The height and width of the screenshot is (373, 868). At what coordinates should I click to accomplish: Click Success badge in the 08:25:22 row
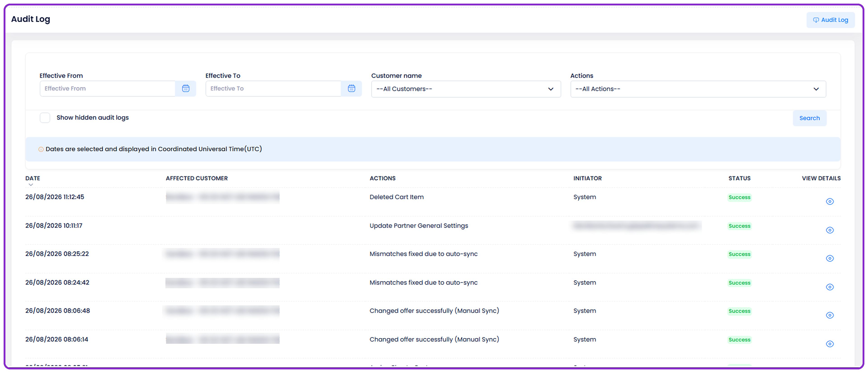[x=739, y=254]
